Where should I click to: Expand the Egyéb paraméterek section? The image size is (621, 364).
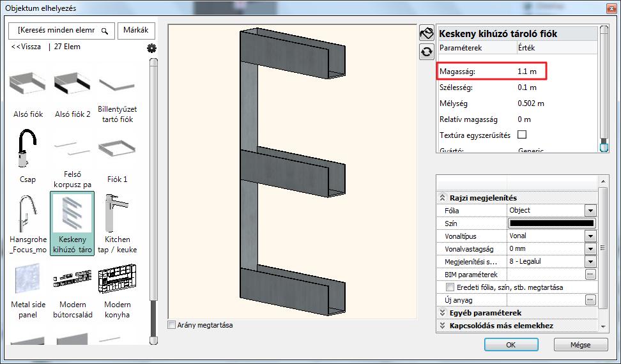coord(442,312)
